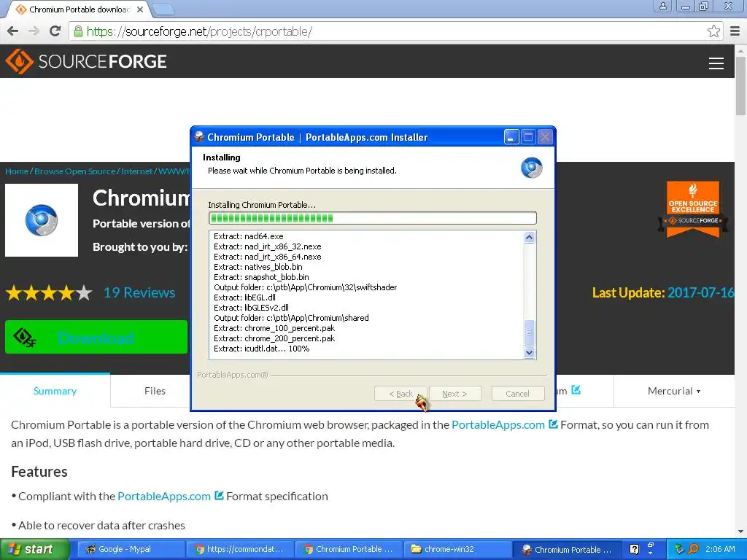Click the Chromium Portable download browser tab

click(x=79, y=9)
